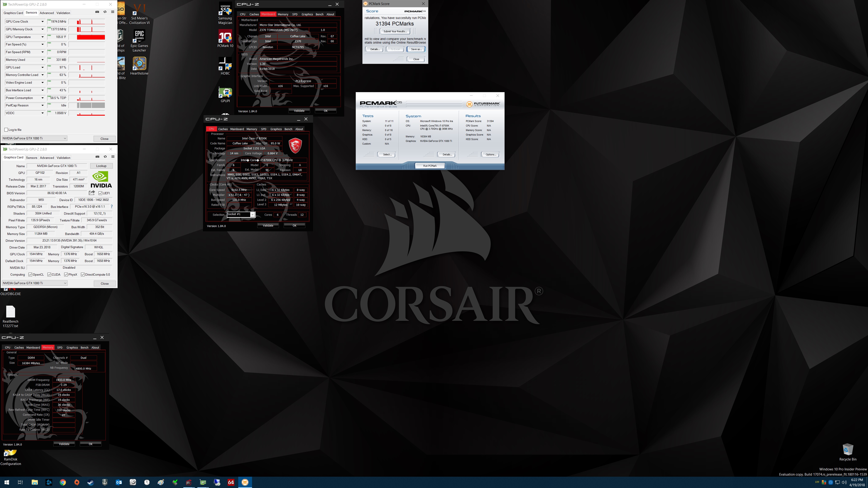Open Task View on taskbar
Screen dimensions: 868x488
coord(20,482)
